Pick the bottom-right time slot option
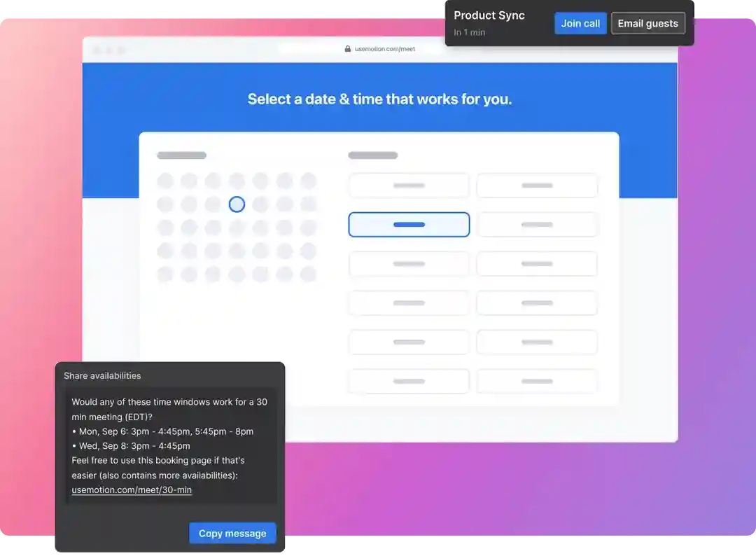 pos(537,382)
